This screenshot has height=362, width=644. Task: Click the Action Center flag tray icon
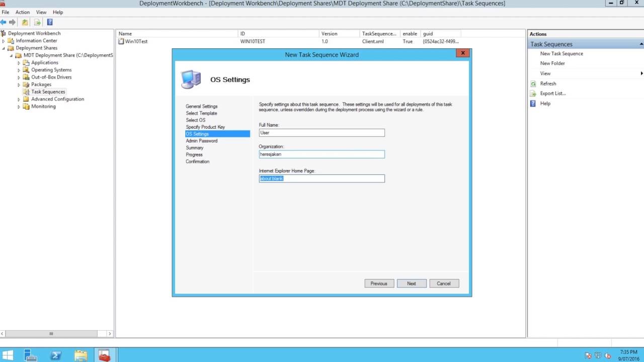tap(588, 356)
